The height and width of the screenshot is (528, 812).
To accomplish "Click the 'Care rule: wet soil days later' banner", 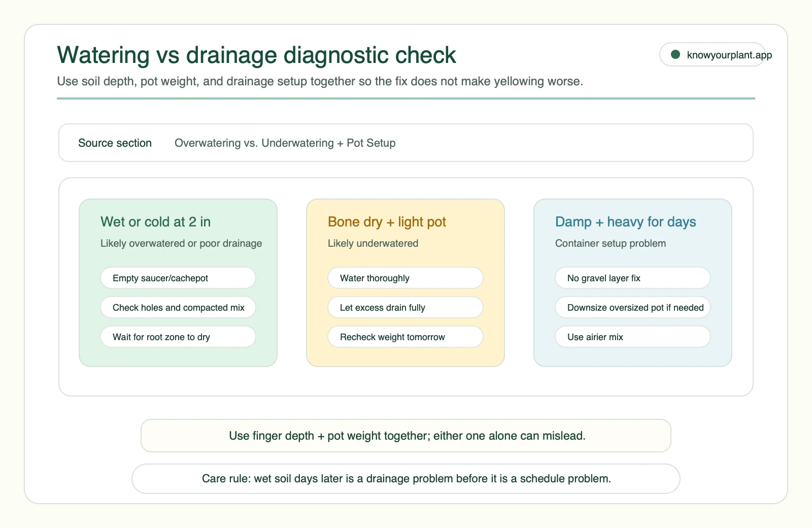I will pos(406,479).
